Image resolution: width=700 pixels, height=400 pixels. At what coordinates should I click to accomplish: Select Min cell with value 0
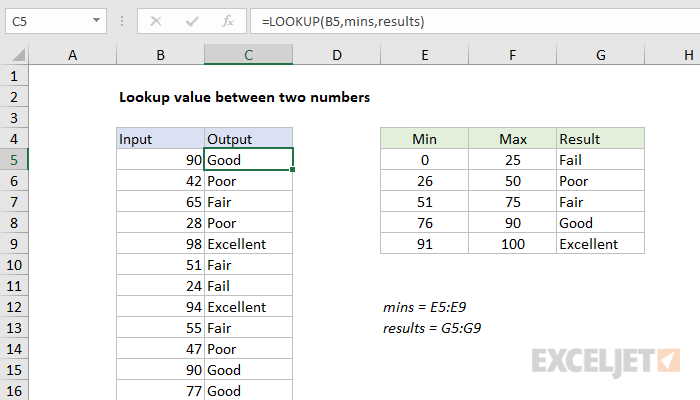click(425, 160)
